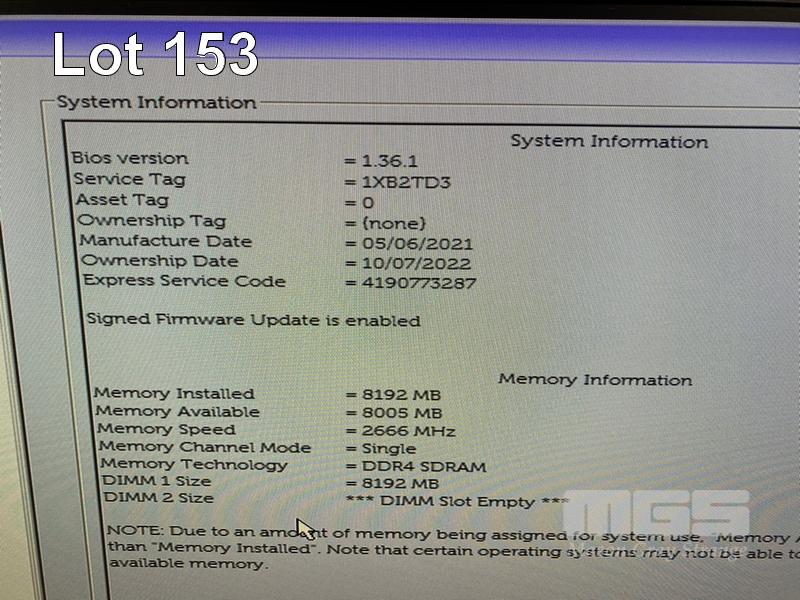Click the Memory Information section heading
Viewport: 800px width, 600px height.
click(595, 380)
